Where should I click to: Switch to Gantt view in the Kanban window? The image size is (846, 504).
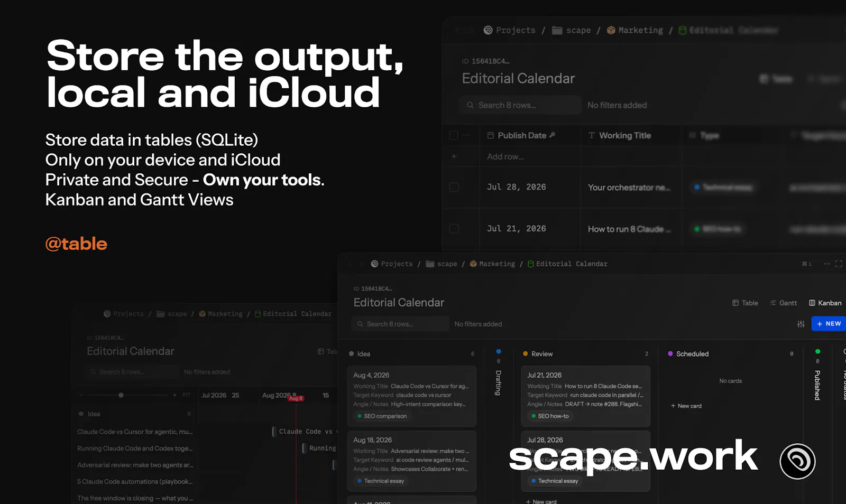point(783,303)
